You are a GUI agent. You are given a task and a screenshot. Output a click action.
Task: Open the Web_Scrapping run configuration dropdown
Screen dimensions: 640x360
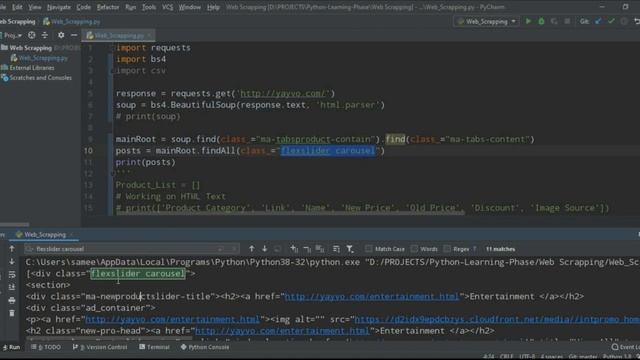(x=486, y=21)
